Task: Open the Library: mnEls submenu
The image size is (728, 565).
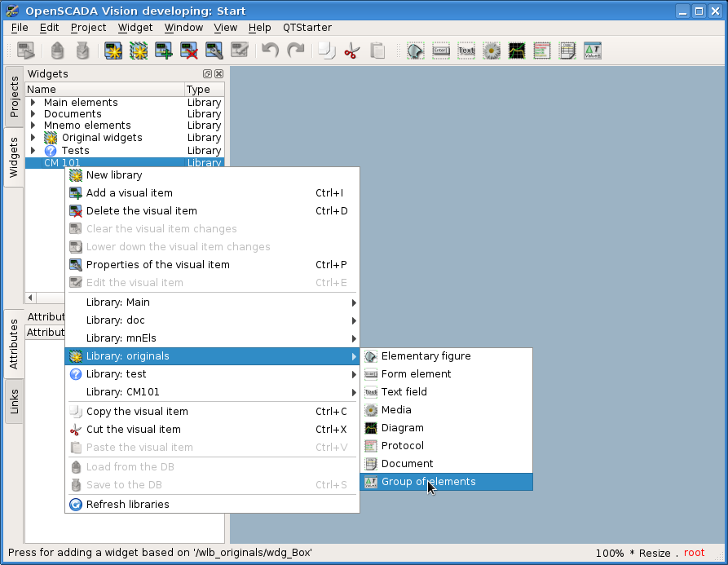Action: 213,338
